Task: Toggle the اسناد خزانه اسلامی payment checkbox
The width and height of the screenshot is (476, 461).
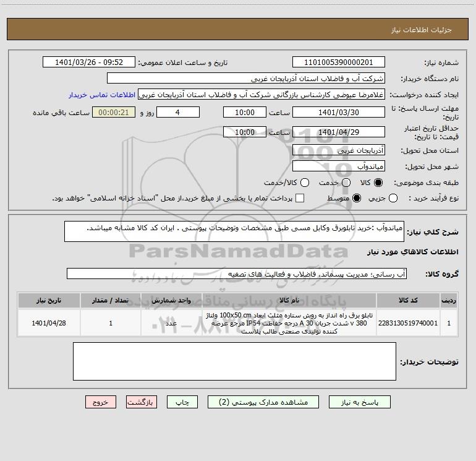Action: point(300,198)
